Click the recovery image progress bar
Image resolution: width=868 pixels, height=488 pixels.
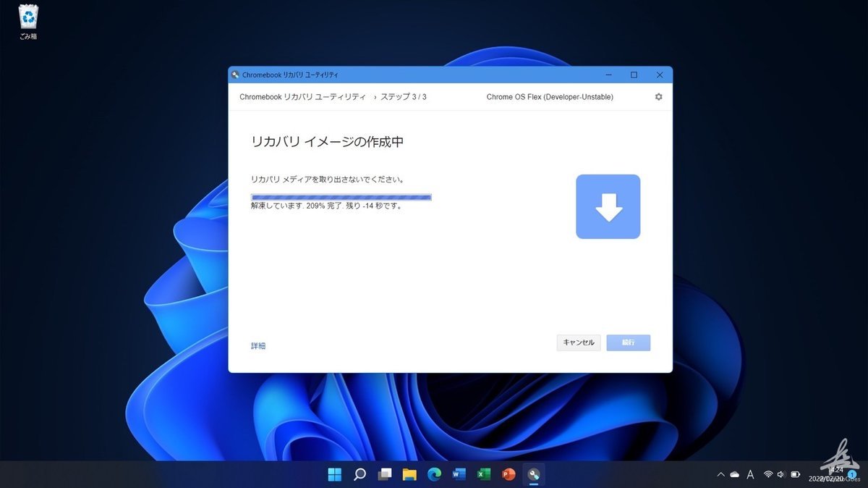pos(341,196)
